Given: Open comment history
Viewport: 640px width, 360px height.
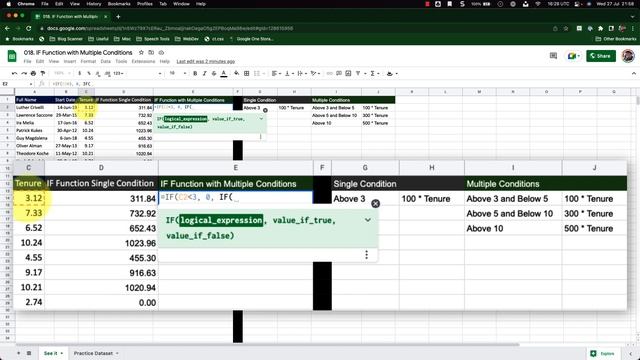Looking at the screenshot, I should pos(553,56).
